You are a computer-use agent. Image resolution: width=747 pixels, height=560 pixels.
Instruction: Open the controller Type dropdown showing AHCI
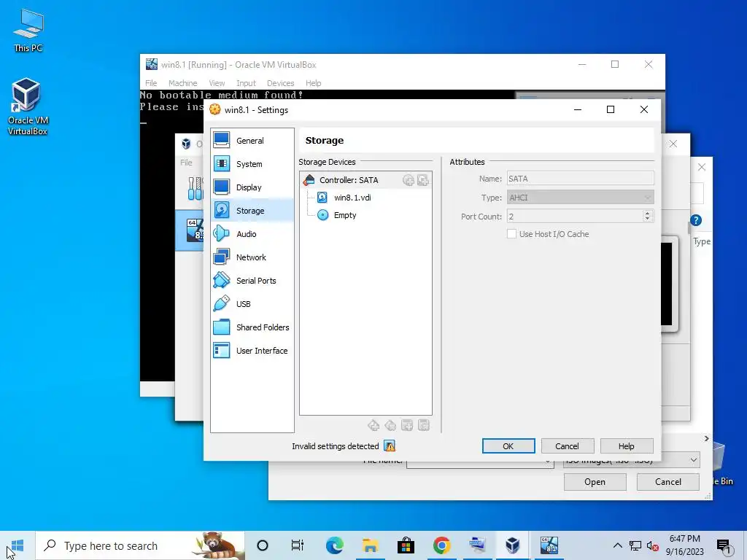(x=580, y=198)
